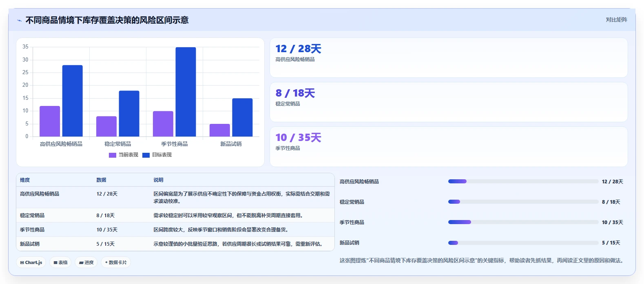Viewport: 644px width, 284px height.
Task: Click the 表格 tag chip
Action: click(x=60, y=262)
